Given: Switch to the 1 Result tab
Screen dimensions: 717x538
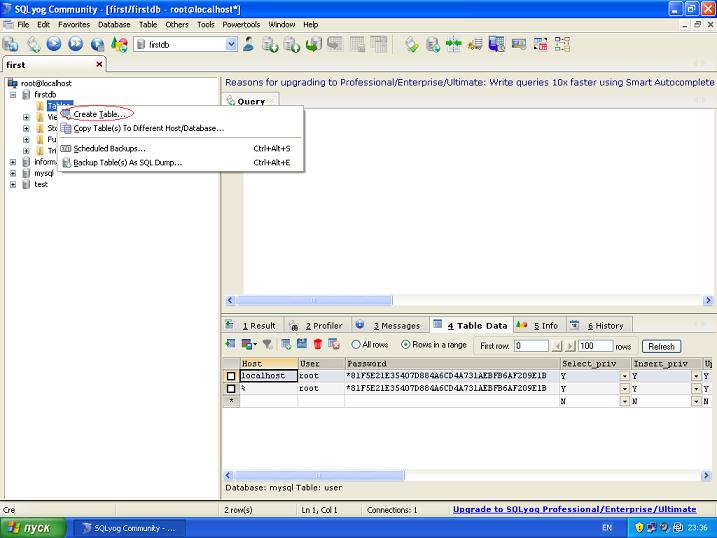Looking at the screenshot, I should pyautogui.click(x=253, y=325).
